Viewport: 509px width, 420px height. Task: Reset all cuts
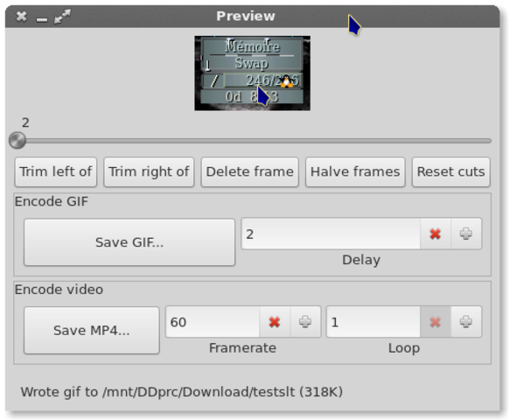pyautogui.click(x=451, y=171)
